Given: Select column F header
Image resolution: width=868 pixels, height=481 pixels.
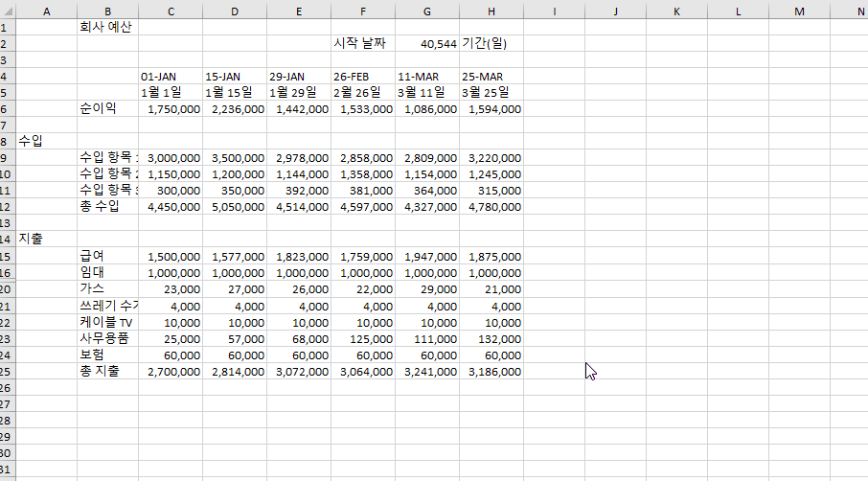Looking at the screenshot, I should coord(363,11).
